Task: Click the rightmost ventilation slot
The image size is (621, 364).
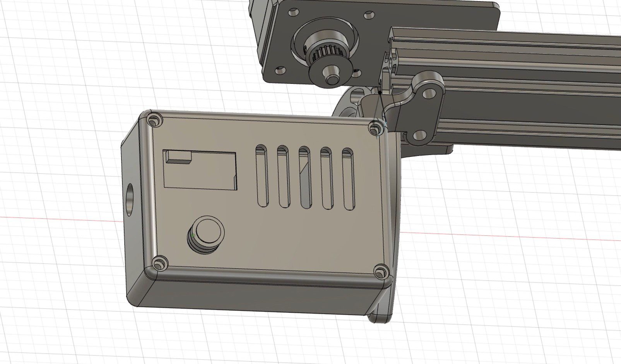Action: 348,176
